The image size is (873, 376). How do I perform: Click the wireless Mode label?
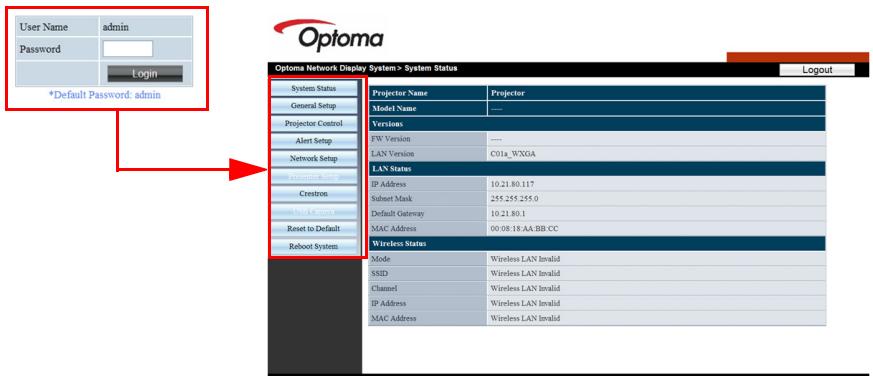point(381,259)
